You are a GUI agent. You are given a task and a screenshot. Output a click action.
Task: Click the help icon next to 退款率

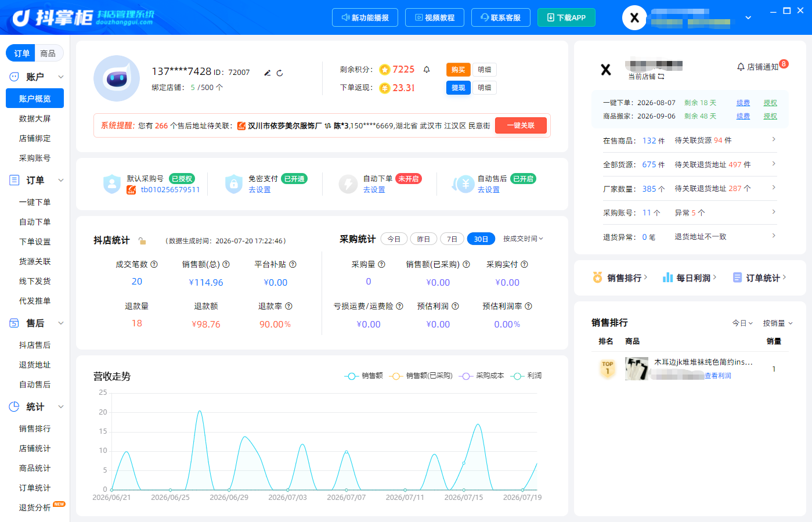pos(289,306)
